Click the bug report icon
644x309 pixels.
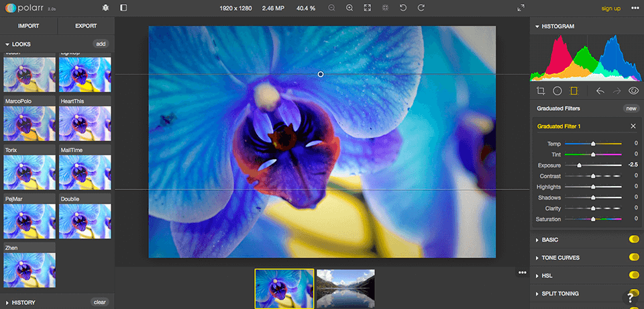point(105,8)
